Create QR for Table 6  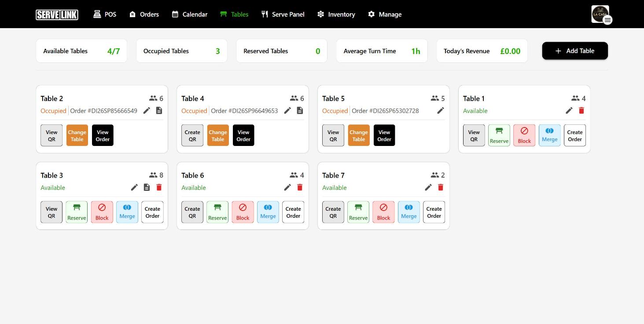tap(192, 212)
